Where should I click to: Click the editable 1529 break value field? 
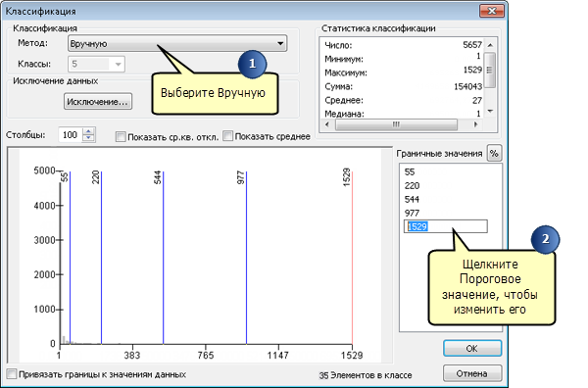(446, 226)
